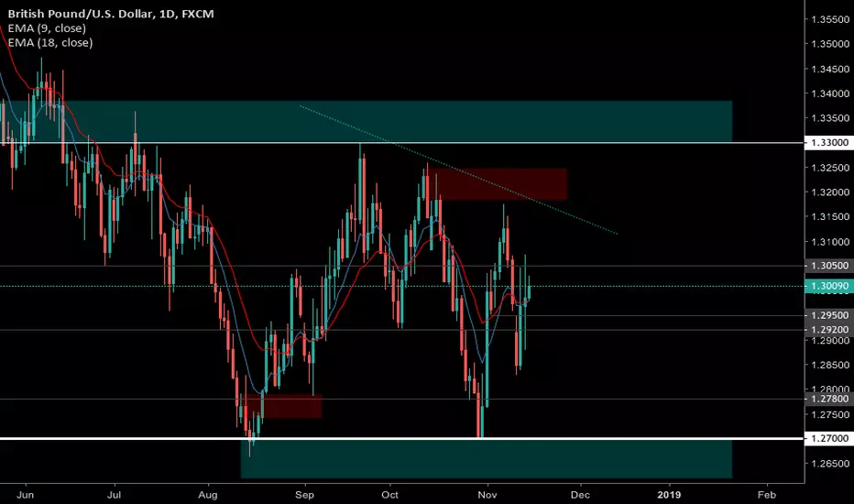Viewport: 854px width, 504px height.
Task: Select the thick white horizontal line at 1.27000
Action: click(x=402, y=438)
